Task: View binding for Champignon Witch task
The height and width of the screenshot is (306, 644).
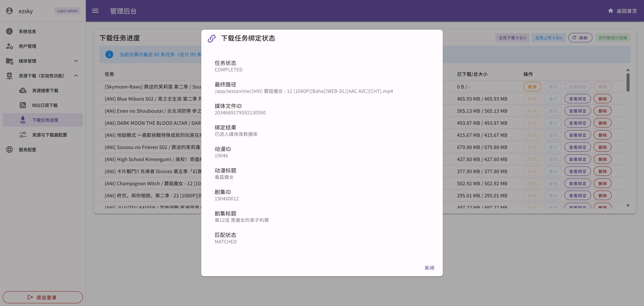Action: click(577, 184)
